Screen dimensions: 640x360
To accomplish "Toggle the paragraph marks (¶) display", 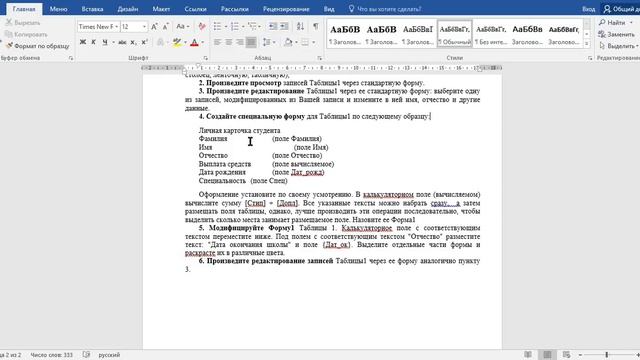I will (316, 27).
